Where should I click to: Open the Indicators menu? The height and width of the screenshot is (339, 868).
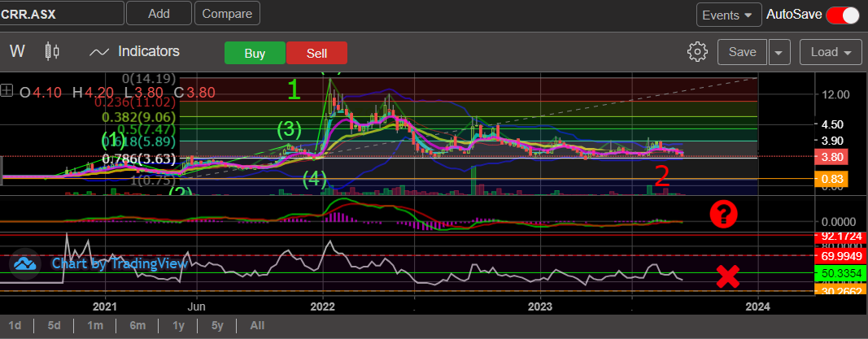[x=148, y=51]
